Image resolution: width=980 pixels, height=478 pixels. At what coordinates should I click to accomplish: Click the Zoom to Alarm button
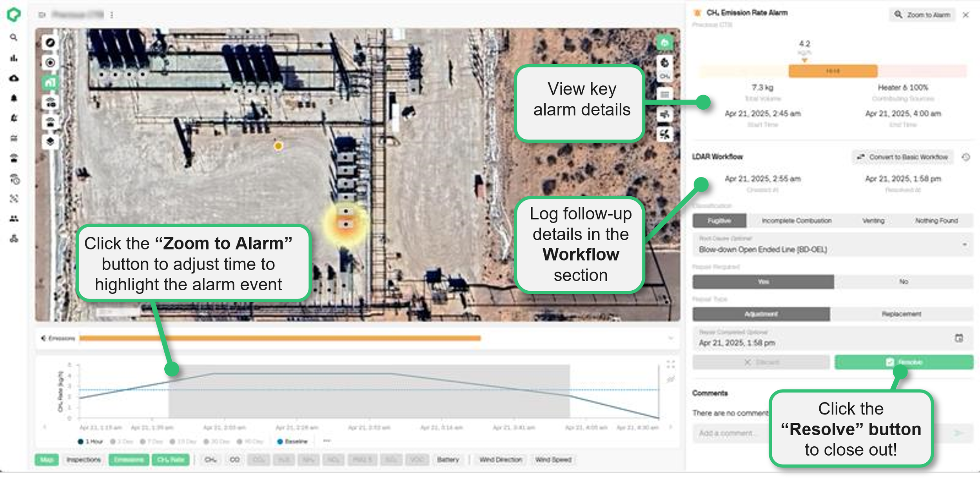coord(922,15)
